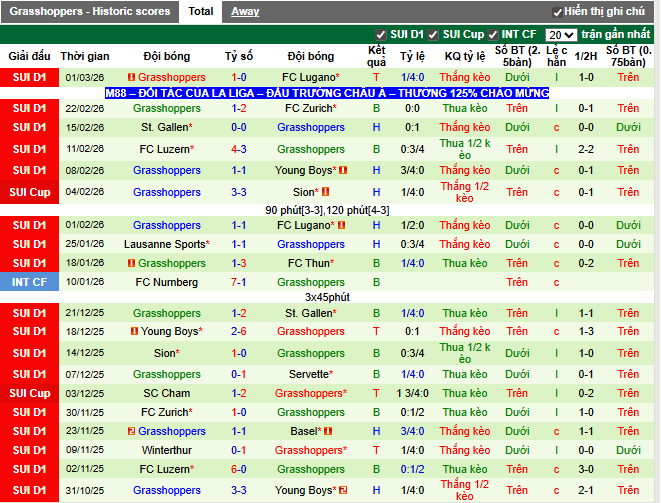Open FC Nurnberg team link
Image resolution: width=661 pixels, height=503 pixels.
tap(166, 283)
